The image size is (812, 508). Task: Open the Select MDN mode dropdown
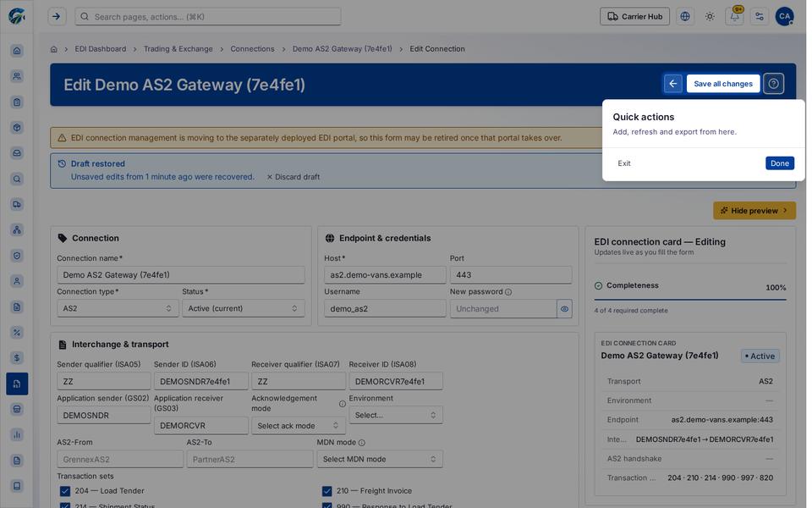click(380, 459)
